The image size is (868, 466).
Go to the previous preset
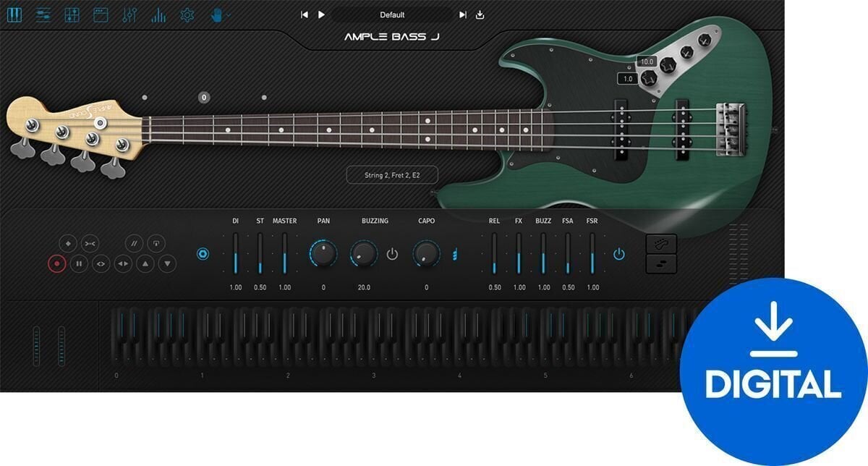(305, 14)
